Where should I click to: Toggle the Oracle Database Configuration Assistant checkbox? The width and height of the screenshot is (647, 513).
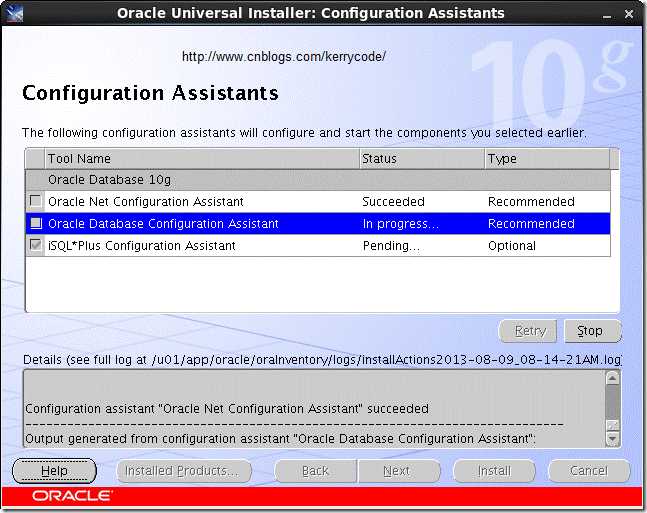(x=36, y=223)
